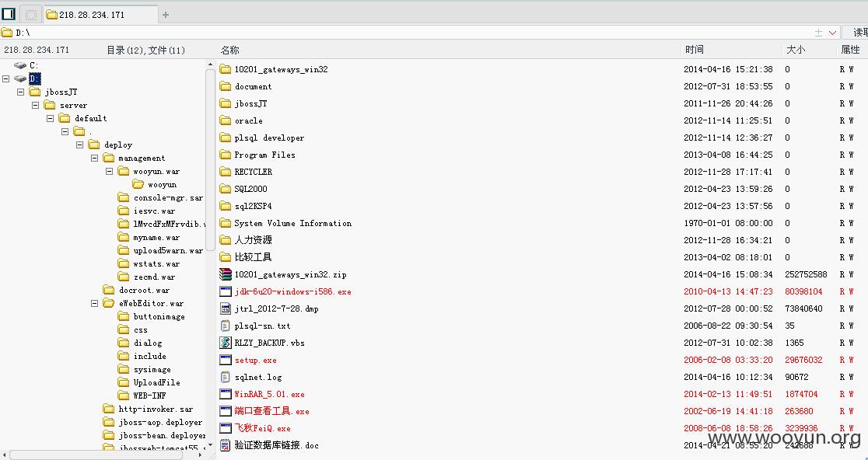Collapse the eWebEditor.war tree node
868x460 pixels.
[x=95, y=304]
